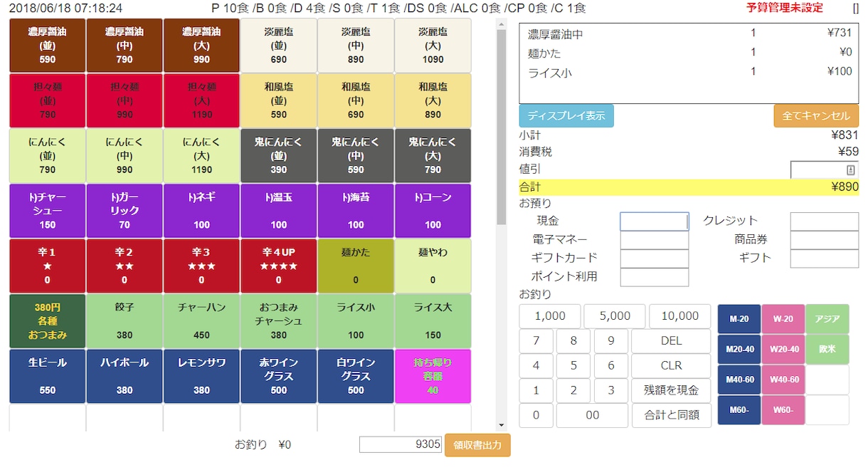The width and height of the screenshot is (868, 470).
Task: Tap numeric key 7
Action: [536, 341]
